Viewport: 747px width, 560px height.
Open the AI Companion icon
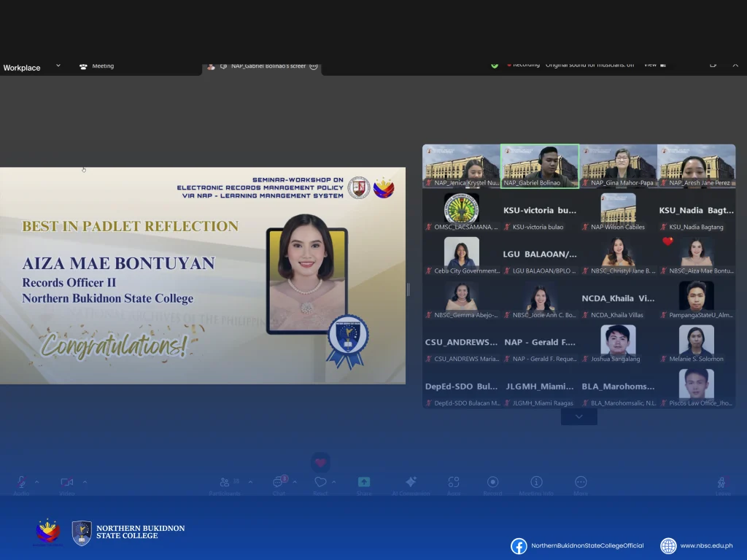coord(411,483)
